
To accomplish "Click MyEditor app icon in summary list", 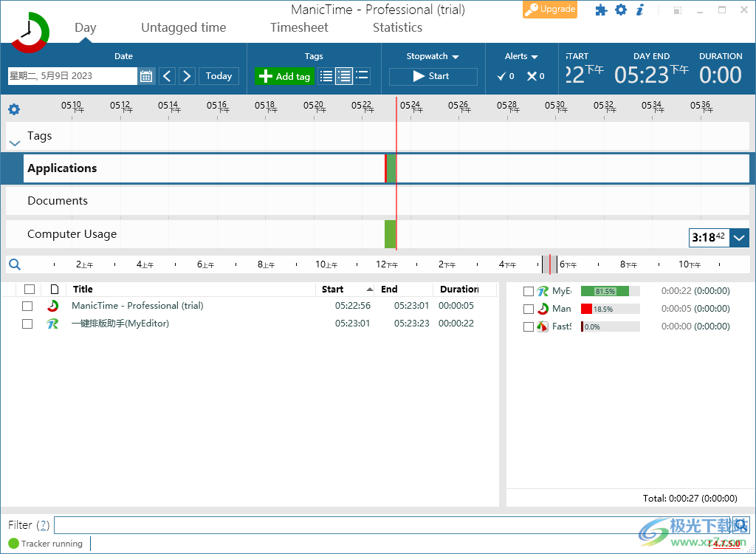I will point(543,291).
